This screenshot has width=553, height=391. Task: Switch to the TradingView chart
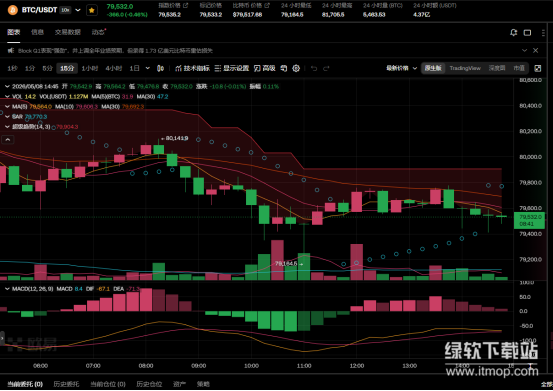pyautogui.click(x=465, y=68)
